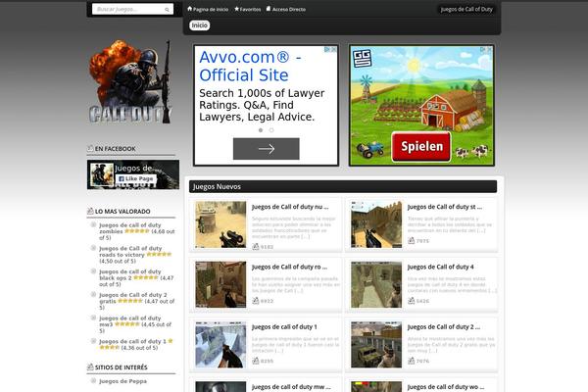This screenshot has height=392, width=588.
Task: Click bullet icon beside call of duty zombies
Action: click(x=93, y=224)
